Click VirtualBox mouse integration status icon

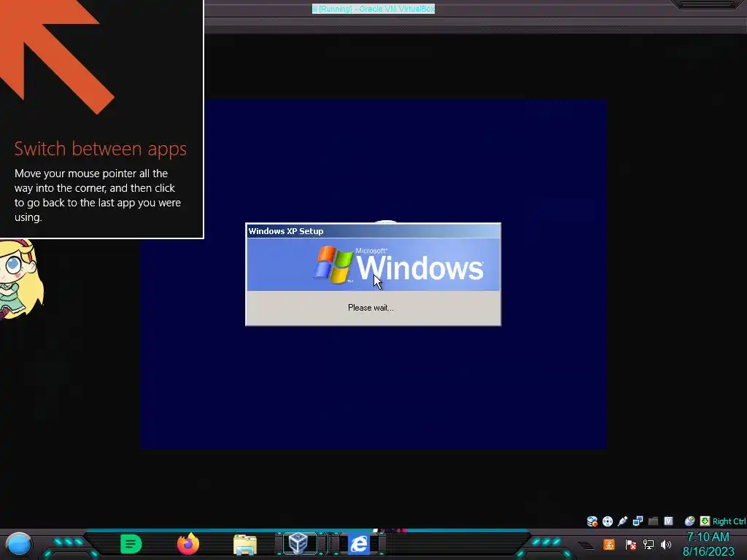coord(689,521)
